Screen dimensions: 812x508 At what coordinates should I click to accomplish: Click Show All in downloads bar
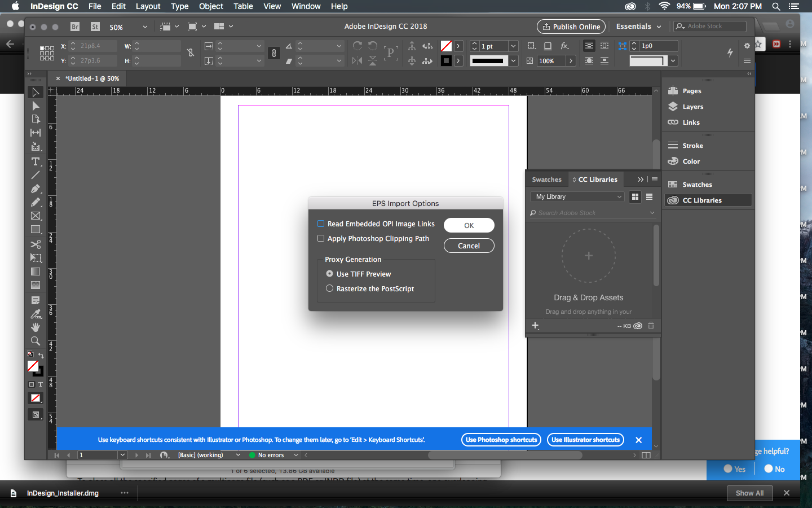point(749,493)
